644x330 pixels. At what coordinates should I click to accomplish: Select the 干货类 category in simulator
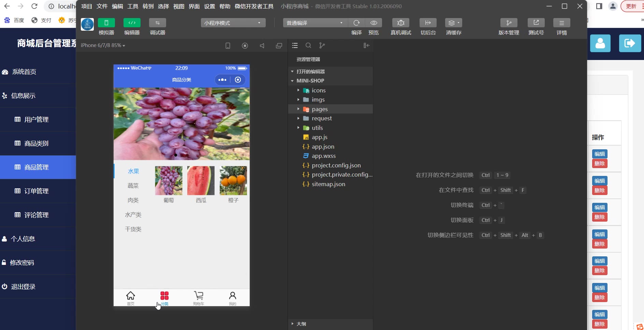click(x=133, y=229)
